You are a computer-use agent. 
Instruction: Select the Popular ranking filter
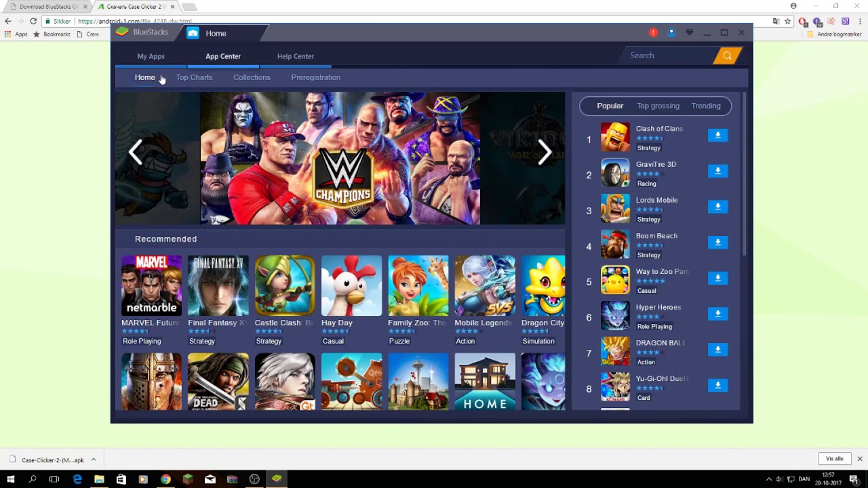(610, 106)
